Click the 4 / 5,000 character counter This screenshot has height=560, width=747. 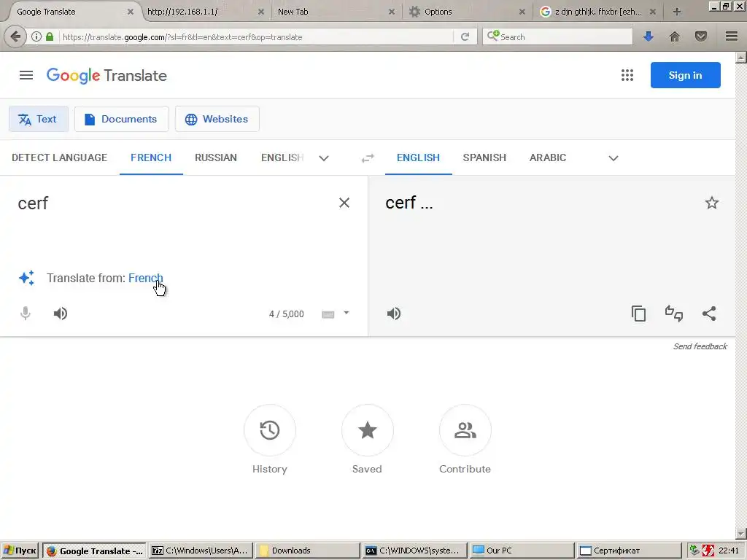point(286,314)
